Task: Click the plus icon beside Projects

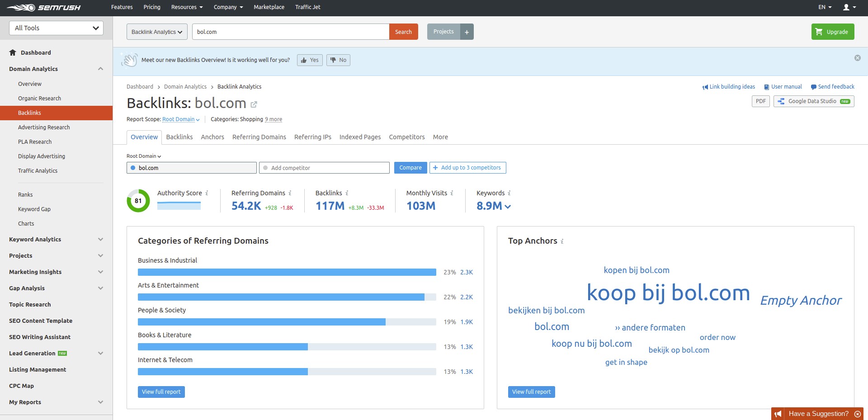Action: (x=467, y=32)
